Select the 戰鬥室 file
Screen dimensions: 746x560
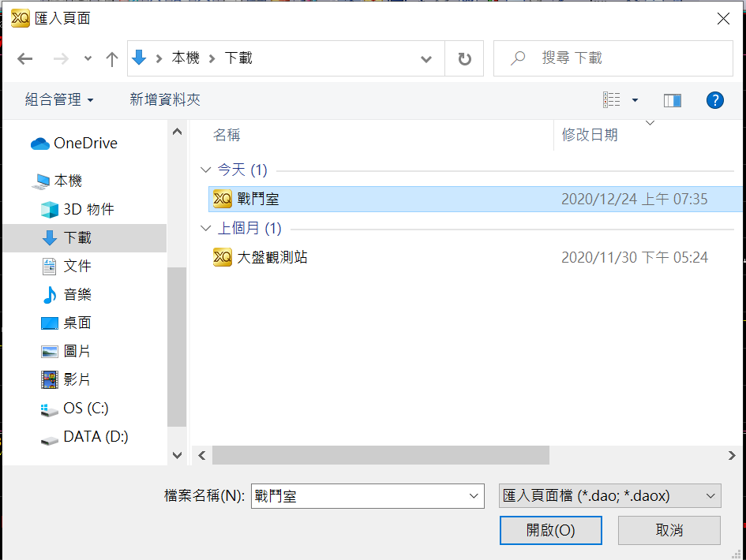pos(474,199)
